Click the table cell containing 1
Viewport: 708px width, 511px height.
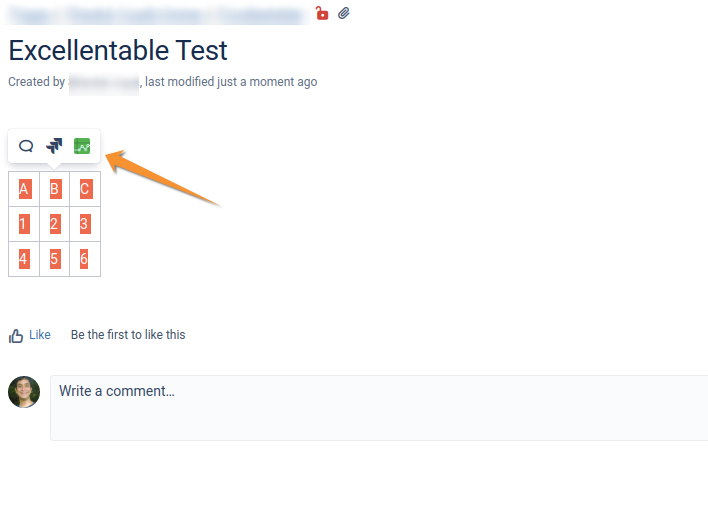point(24,224)
